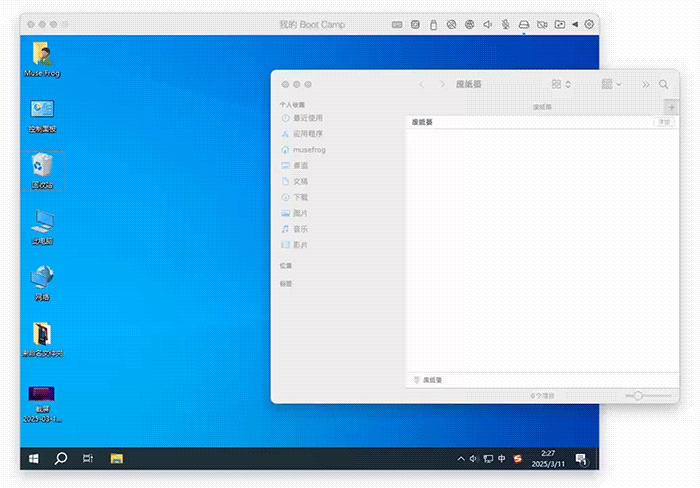Open File Explorer from the Windows taskbar
700x488 pixels.
[117, 459]
